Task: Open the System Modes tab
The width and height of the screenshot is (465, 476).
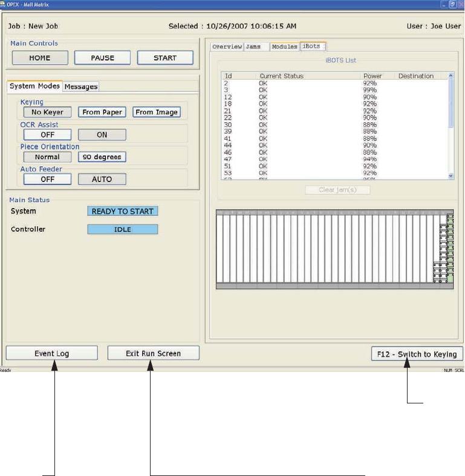Action: (34, 86)
